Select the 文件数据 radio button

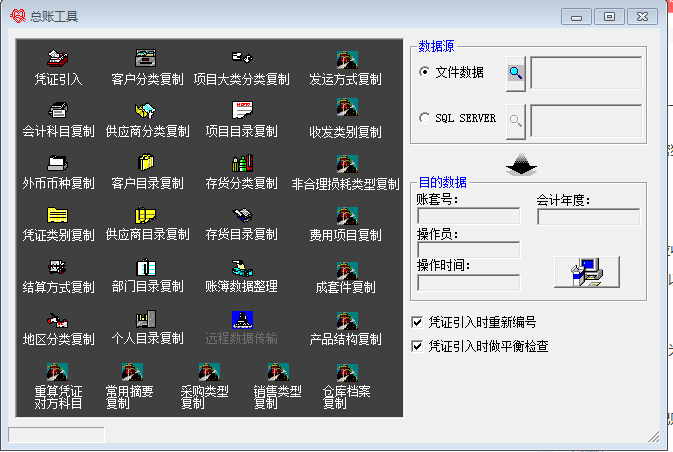tap(424, 72)
